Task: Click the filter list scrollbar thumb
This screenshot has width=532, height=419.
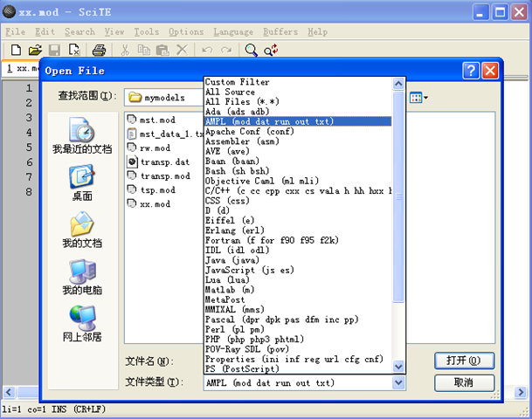Action: pos(398,196)
